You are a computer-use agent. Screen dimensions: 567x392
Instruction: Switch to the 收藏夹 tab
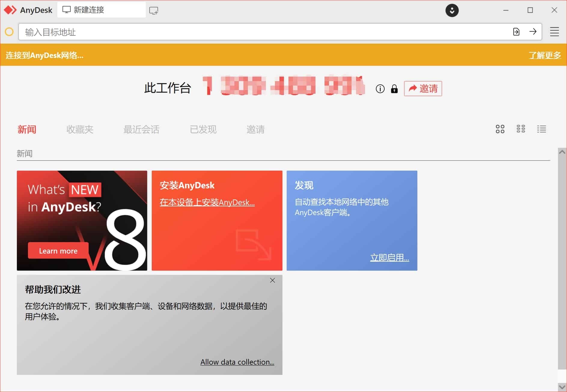[x=79, y=129]
